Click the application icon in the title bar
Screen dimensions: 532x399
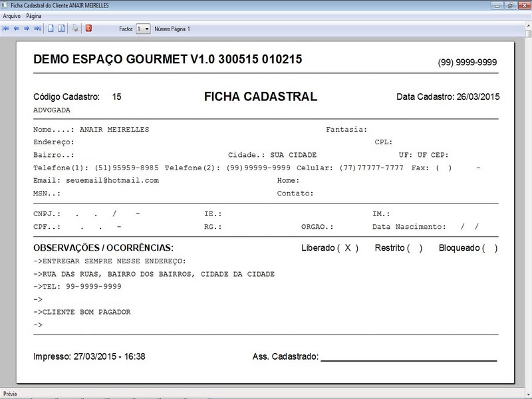[5, 5]
